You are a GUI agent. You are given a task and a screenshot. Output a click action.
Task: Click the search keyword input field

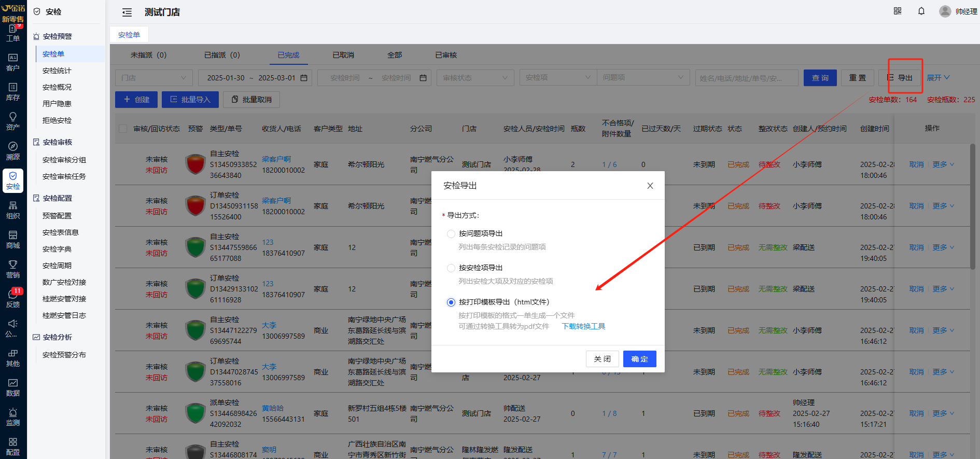[746, 78]
